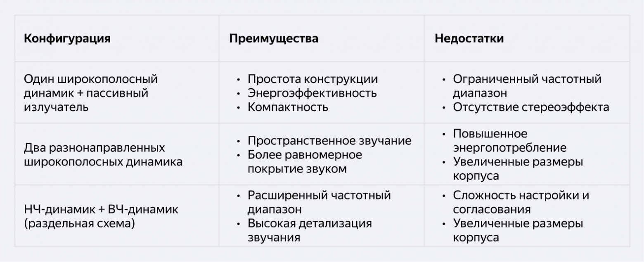Click the Отсутствие стереоэффекта item
This screenshot has height=262, width=644.
click(531, 107)
